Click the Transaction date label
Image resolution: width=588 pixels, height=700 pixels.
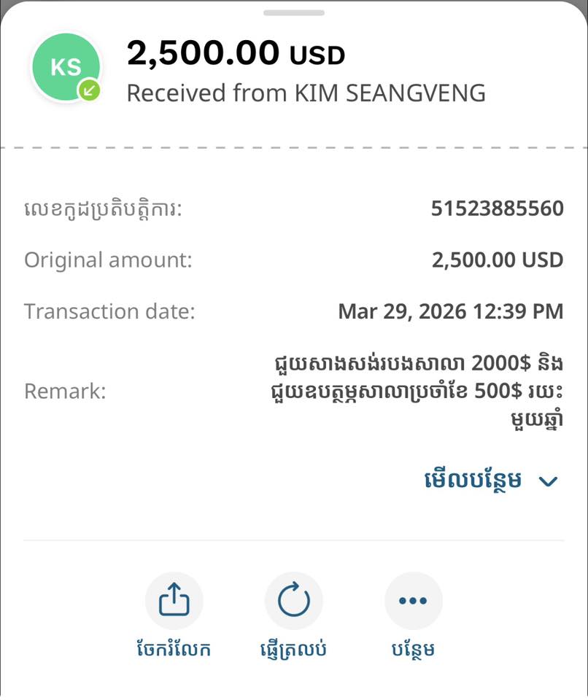click(x=109, y=312)
